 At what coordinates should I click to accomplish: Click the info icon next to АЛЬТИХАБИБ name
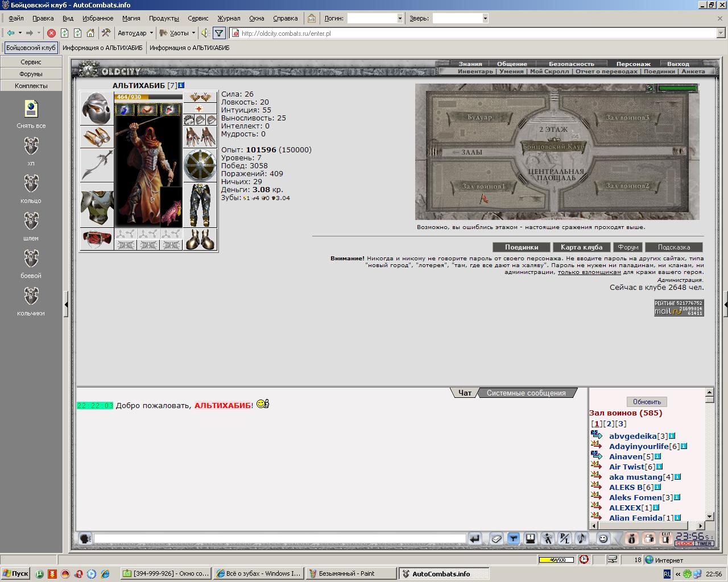click(x=181, y=85)
